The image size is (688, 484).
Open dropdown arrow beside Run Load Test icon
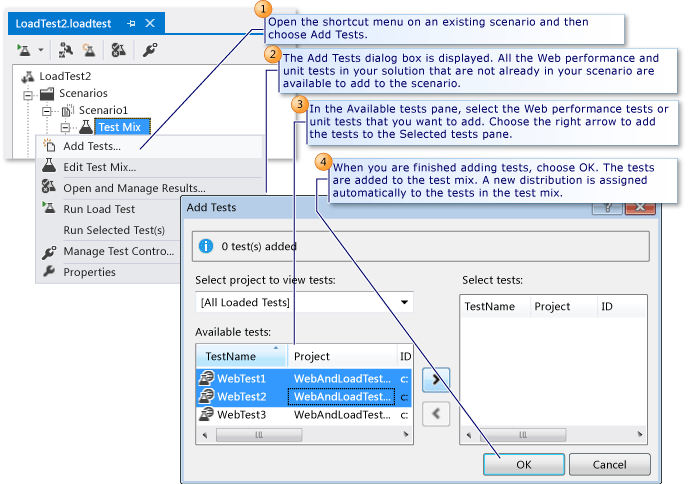coord(41,50)
